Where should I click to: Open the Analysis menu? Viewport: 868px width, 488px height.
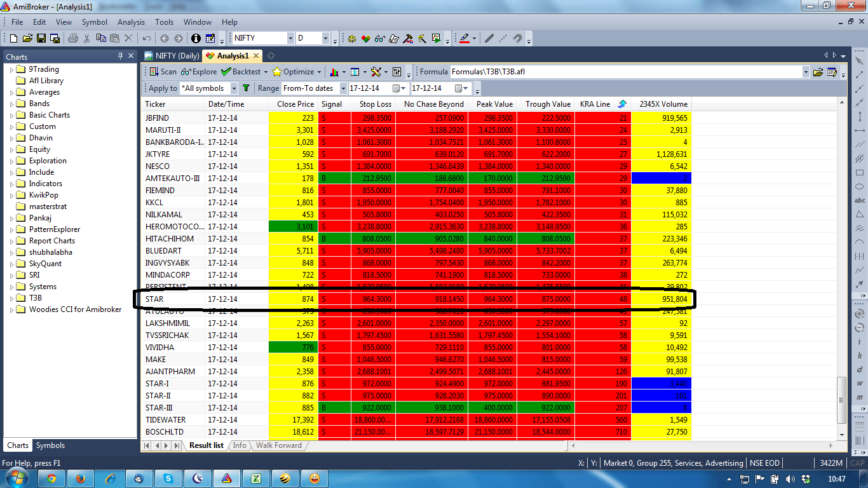click(x=132, y=22)
